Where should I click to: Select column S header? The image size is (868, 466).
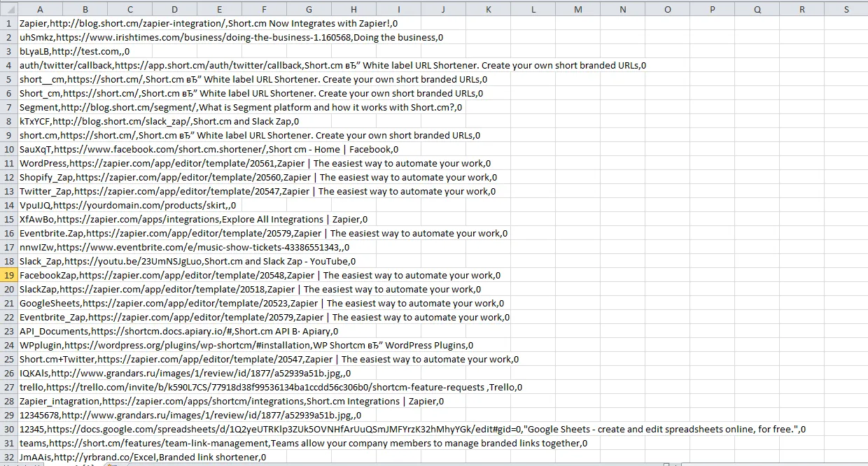[846, 9]
